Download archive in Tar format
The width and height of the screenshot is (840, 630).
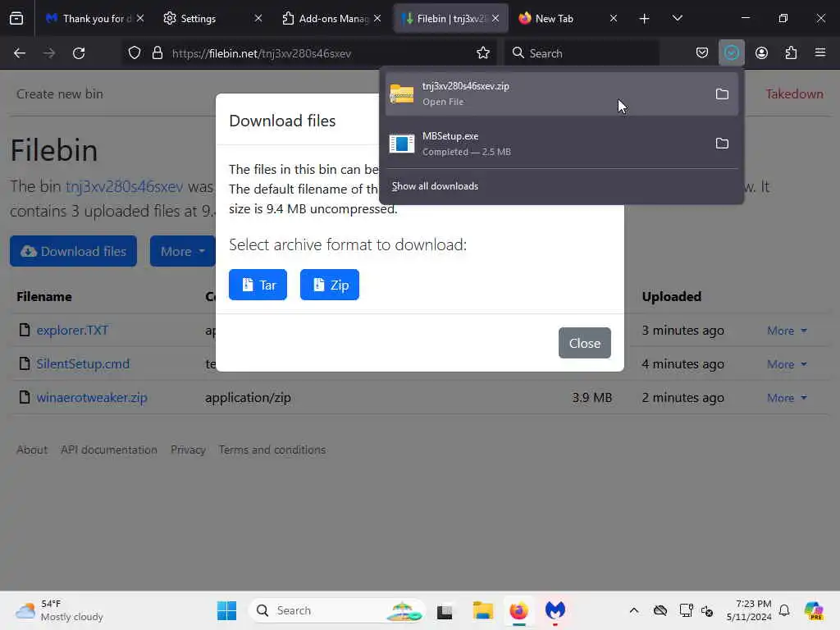tap(258, 285)
